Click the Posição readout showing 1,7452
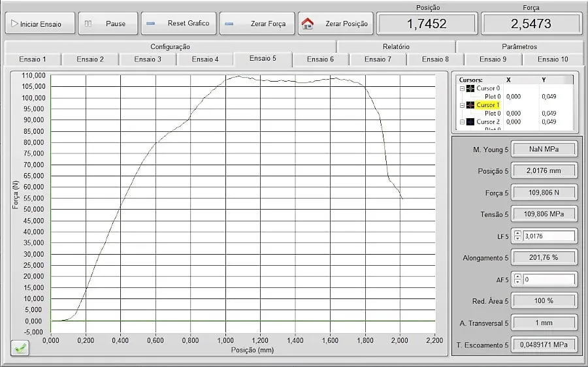Viewport: 588px width, 367px height. (427, 24)
